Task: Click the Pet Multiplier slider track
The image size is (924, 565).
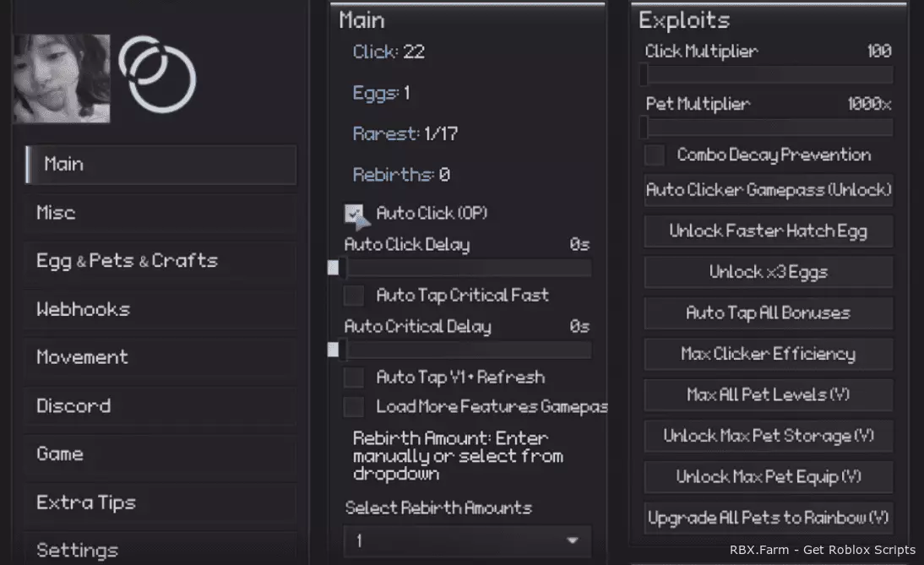Action: click(x=768, y=128)
